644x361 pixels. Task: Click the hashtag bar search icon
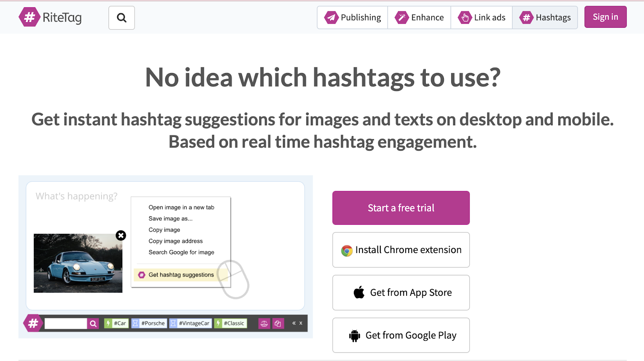click(93, 323)
